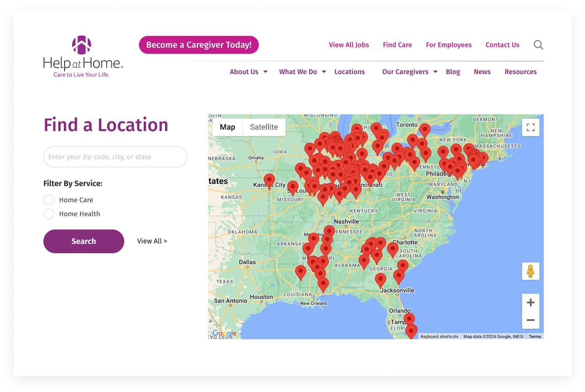Screen dimensions: 585x392
Task: Select the Home Care radio button
Action: tap(48, 200)
